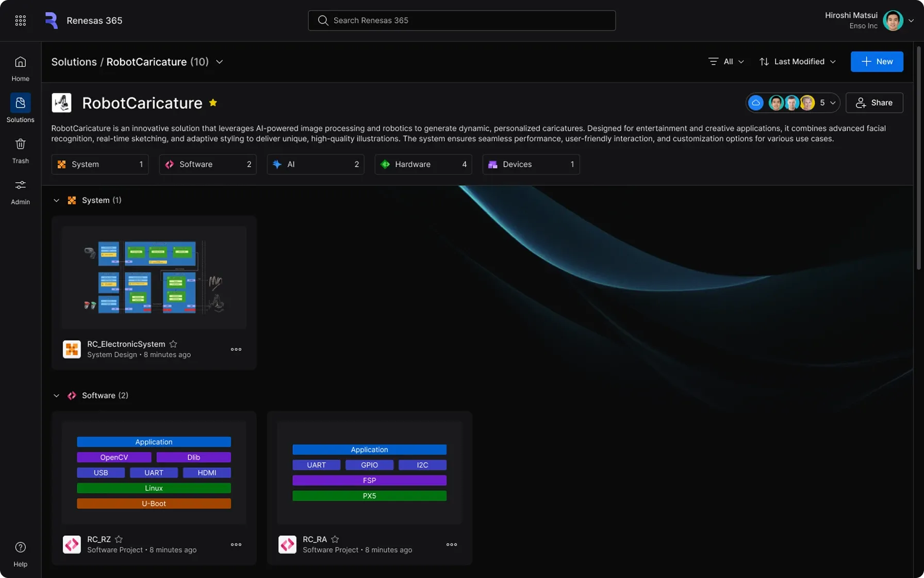The image size is (924, 578).
Task: Open more options for RC_ElectronicSystem
Action: click(x=236, y=349)
